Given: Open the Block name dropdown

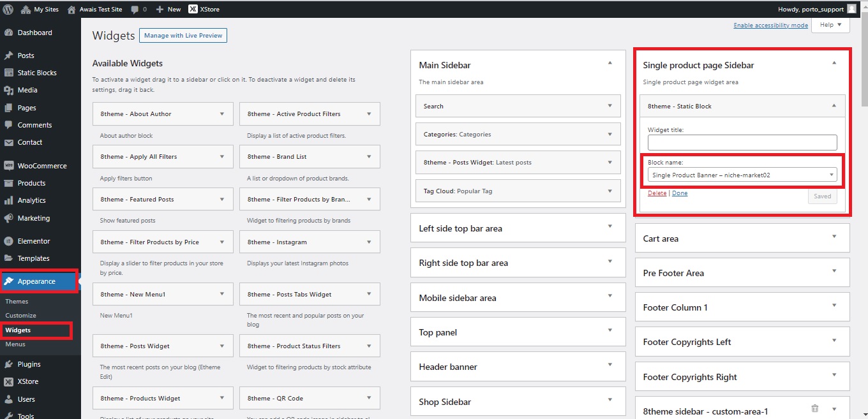Looking at the screenshot, I should 742,175.
